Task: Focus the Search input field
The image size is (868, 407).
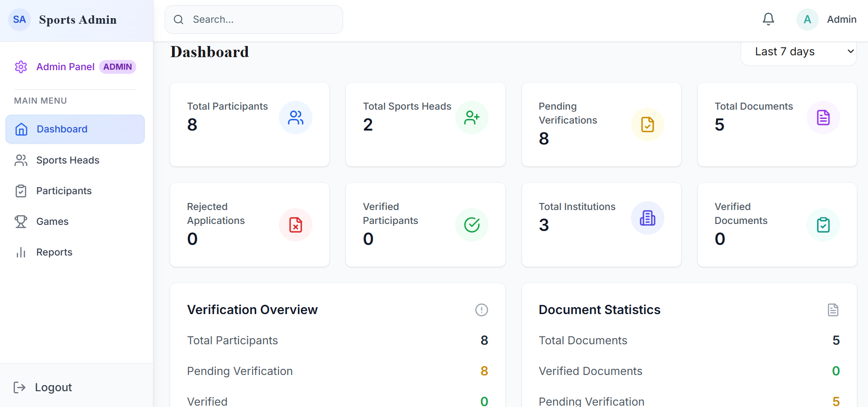Action: (x=254, y=20)
